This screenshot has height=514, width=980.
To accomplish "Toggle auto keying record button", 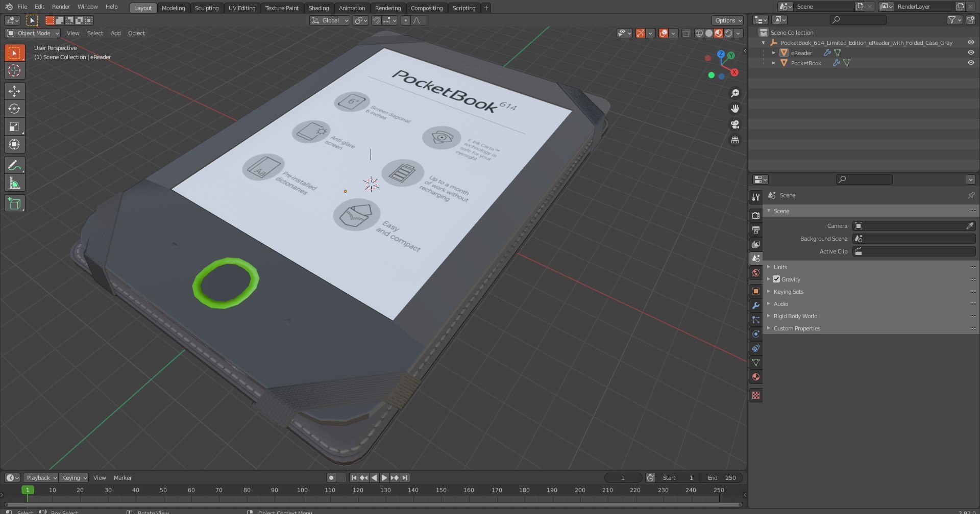I will (x=331, y=478).
